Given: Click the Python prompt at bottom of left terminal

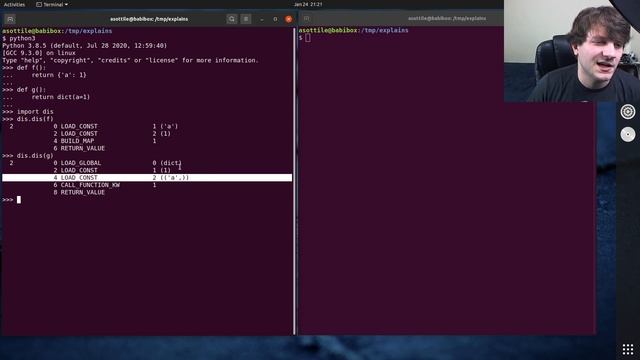Looking at the screenshot, I should tap(11, 200).
